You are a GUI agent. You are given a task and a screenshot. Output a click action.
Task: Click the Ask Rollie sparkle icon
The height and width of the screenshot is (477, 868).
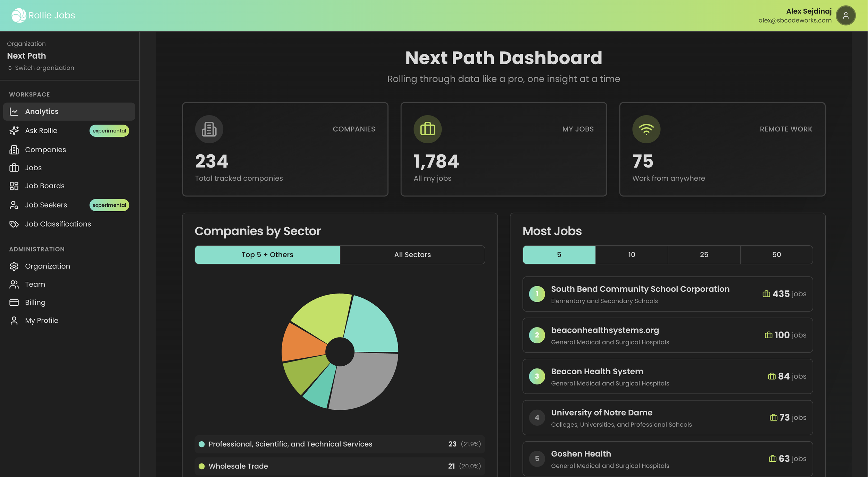[14, 131]
